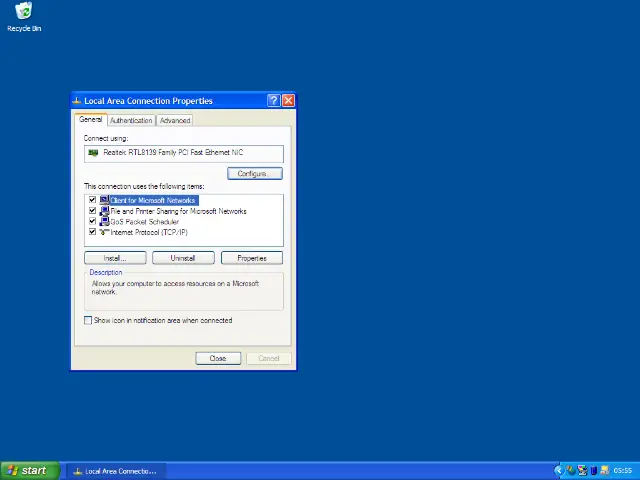Click the File and Printer Sharing icon

pyautogui.click(x=104, y=211)
